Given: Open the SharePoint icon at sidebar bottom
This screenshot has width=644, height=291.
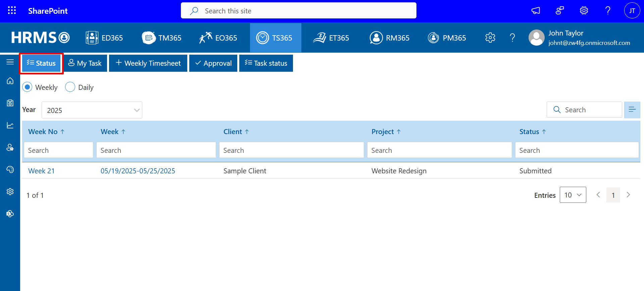Looking at the screenshot, I should 10,214.
